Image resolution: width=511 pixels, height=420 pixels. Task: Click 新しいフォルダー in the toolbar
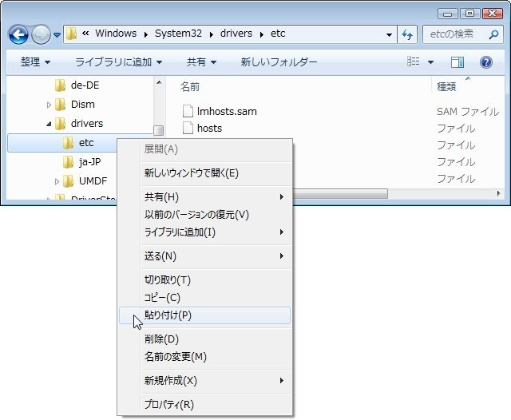click(x=279, y=62)
